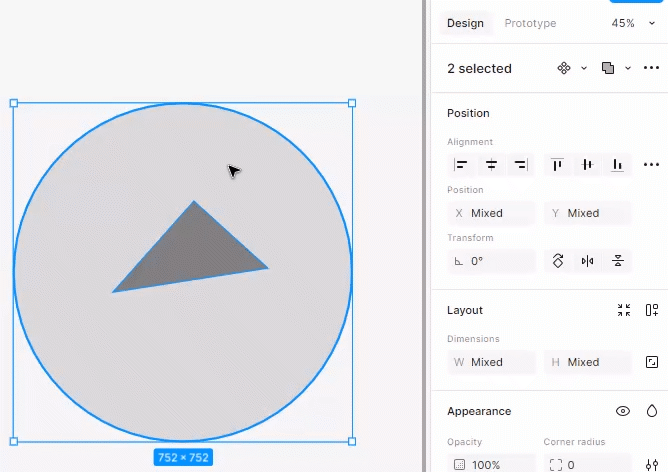Click the Layout section heading
This screenshot has height=472, width=668.
click(465, 310)
